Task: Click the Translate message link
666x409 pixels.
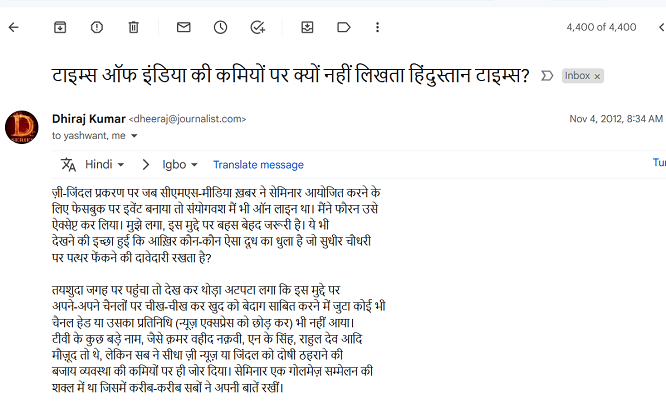Action: tap(258, 165)
